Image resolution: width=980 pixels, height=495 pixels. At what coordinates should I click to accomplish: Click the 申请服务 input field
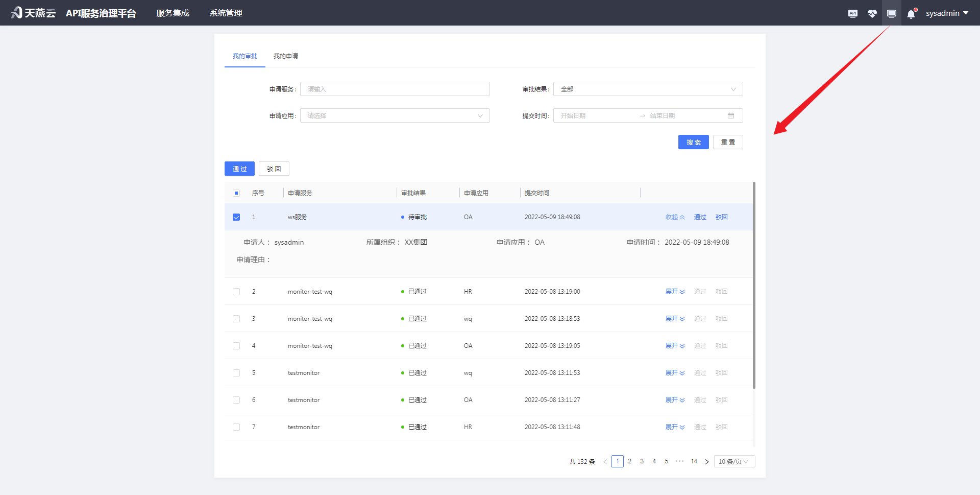[395, 88]
